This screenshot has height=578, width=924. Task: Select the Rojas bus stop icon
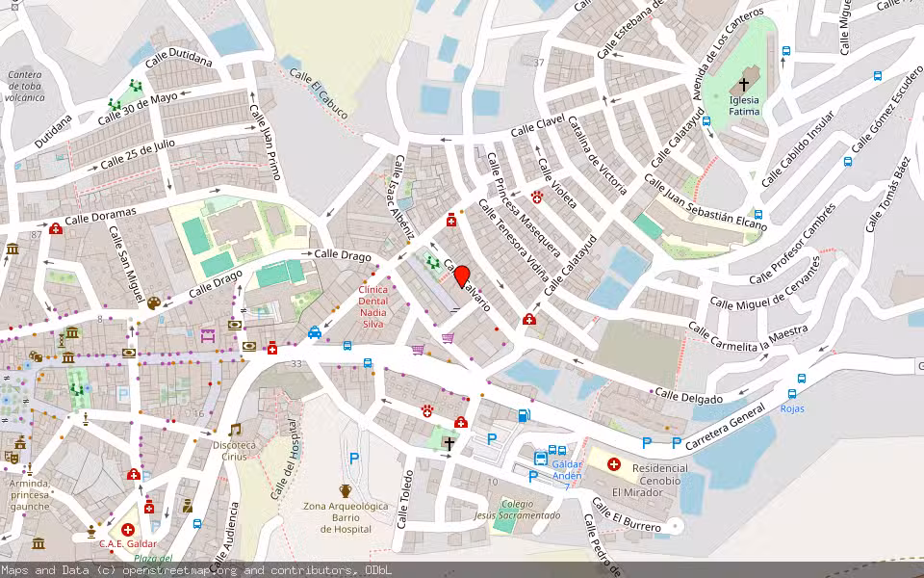point(792,394)
